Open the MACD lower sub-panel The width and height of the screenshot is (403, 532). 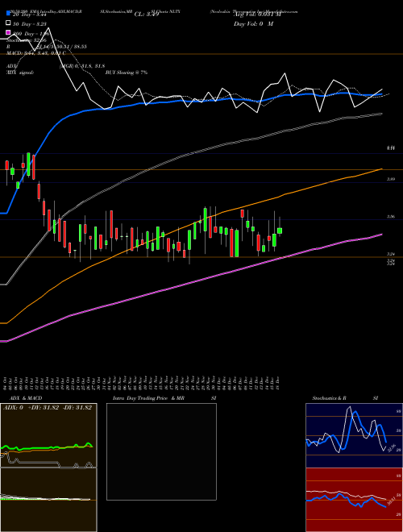pos(48,500)
